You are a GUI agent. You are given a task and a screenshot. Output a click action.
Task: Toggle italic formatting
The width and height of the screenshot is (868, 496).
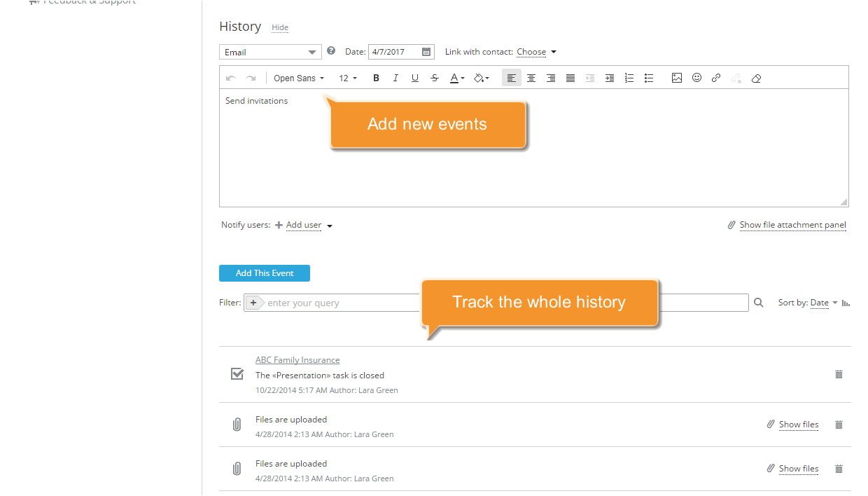coord(395,78)
